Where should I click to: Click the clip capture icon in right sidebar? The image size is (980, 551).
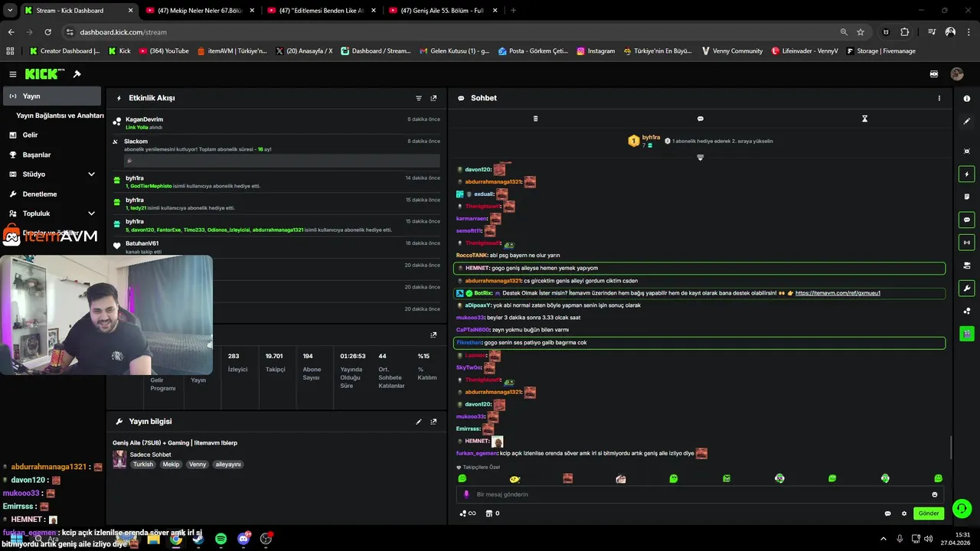[967, 152]
